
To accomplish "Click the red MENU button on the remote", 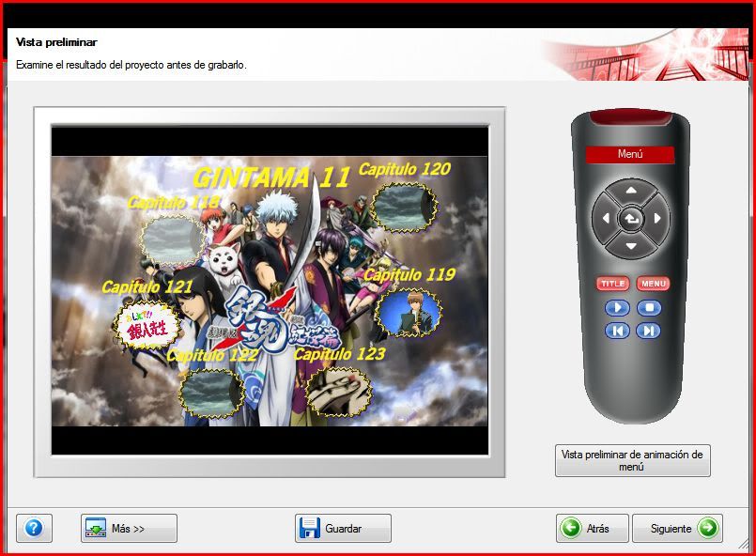I will pos(654,284).
